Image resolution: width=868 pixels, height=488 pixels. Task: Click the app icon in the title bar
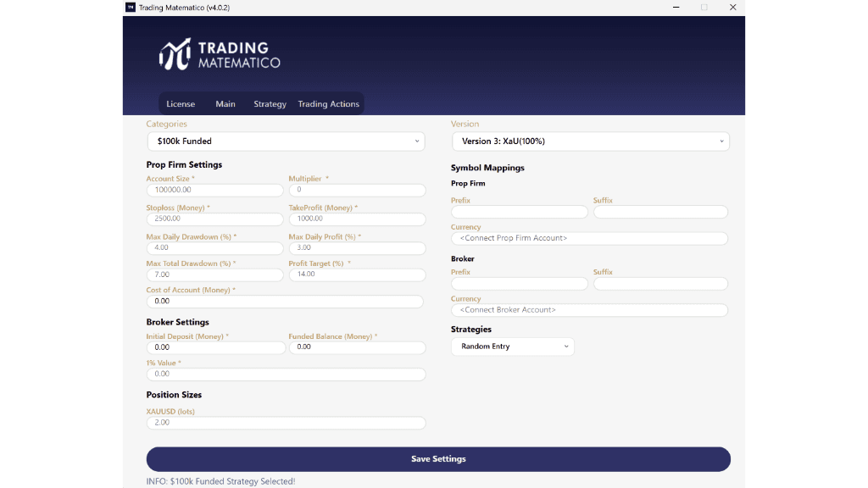[130, 8]
